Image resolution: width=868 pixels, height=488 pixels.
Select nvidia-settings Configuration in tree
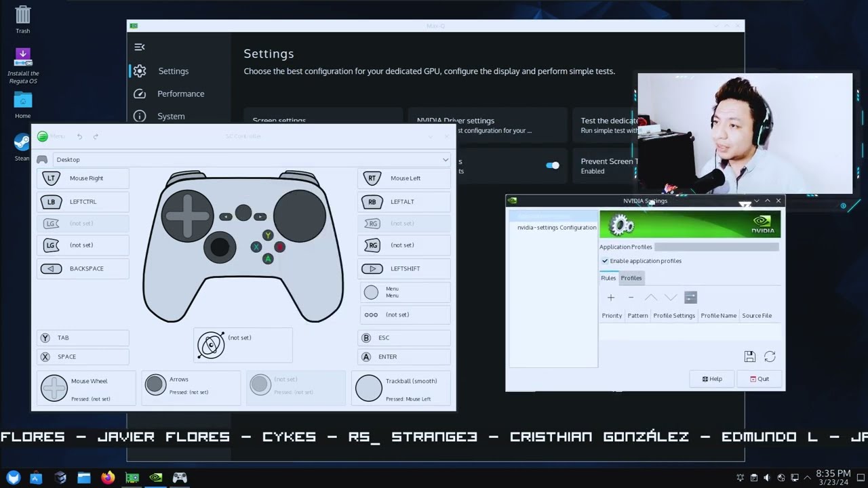(557, 228)
